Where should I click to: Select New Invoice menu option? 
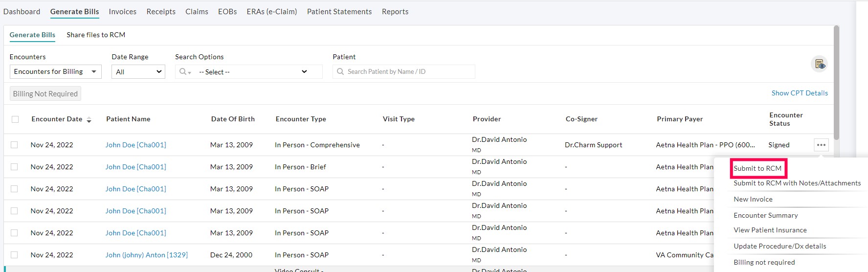pos(753,199)
